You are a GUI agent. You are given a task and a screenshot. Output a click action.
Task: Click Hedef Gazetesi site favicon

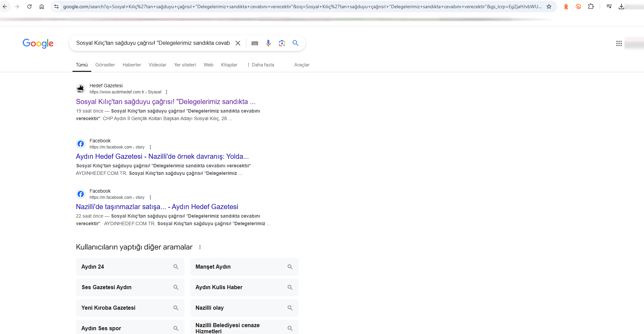tap(81, 89)
